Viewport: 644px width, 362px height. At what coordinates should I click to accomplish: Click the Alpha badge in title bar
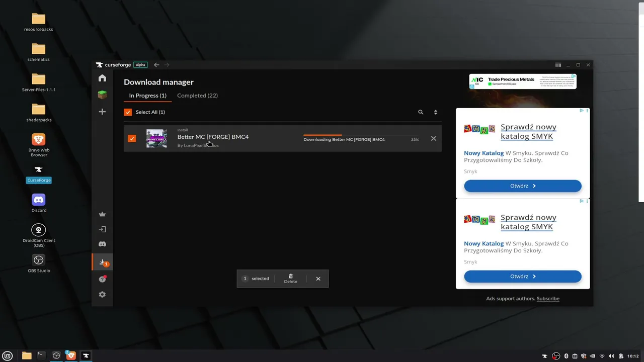tap(140, 65)
